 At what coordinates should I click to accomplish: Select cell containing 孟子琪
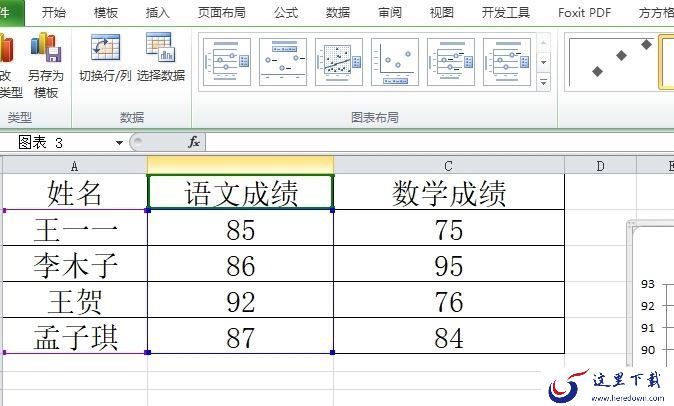pos(75,336)
